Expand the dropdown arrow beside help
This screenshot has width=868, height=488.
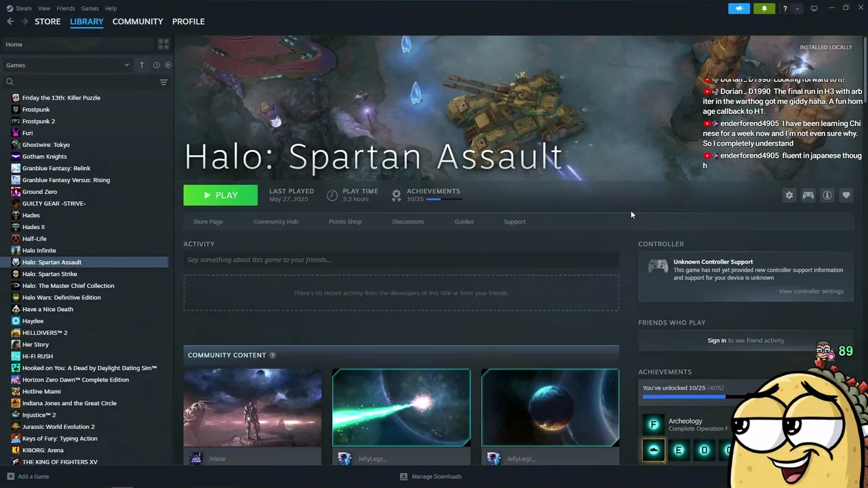[x=797, y=9]
